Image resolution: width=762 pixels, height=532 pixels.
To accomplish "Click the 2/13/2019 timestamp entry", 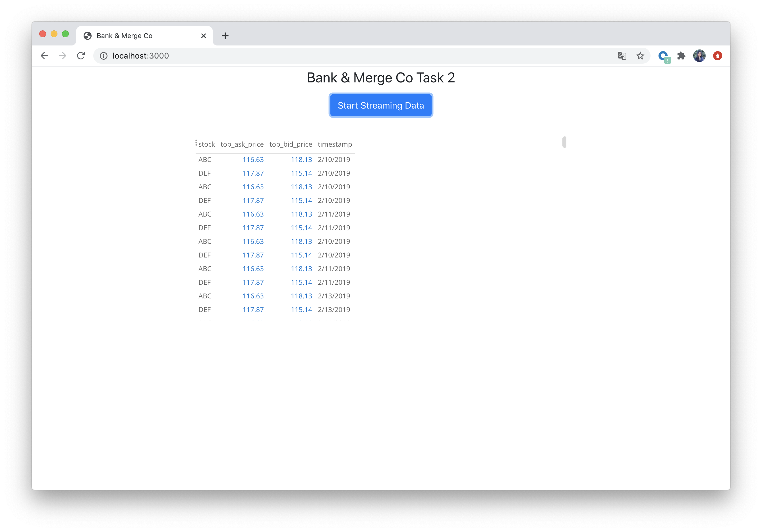I will pyautogui.click(x=334, y=296).
